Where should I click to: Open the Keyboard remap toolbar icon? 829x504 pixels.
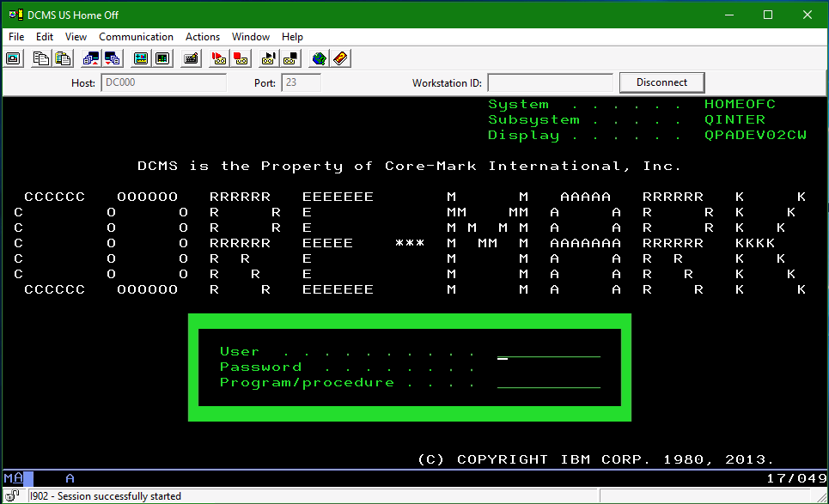(x=191, y=58)
